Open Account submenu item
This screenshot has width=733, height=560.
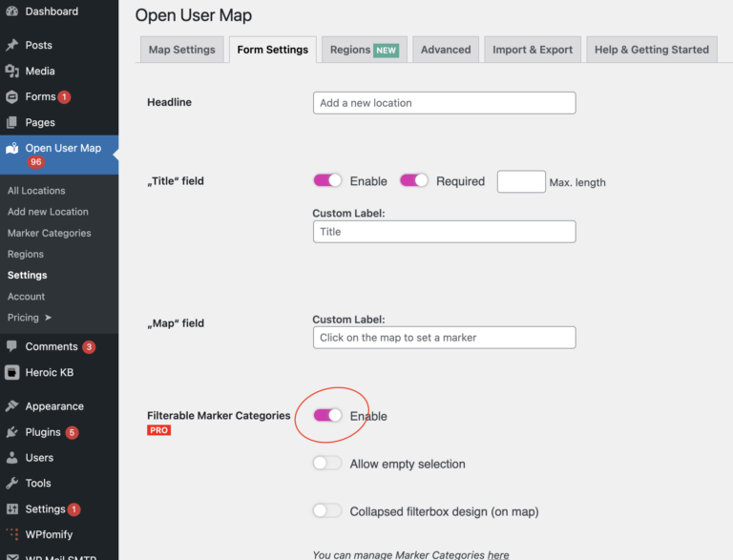[x=26, y=297]
